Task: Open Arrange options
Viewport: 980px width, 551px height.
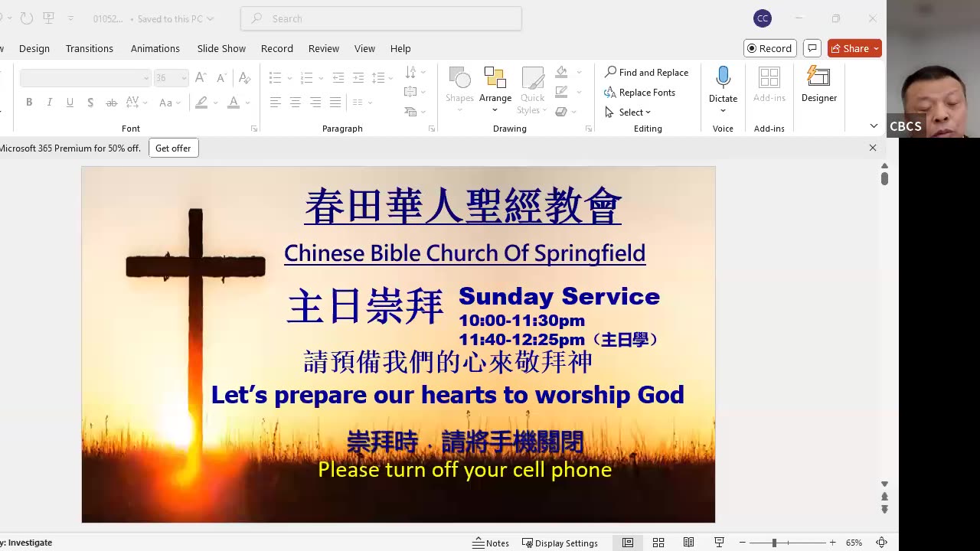Action: (495, 90)
